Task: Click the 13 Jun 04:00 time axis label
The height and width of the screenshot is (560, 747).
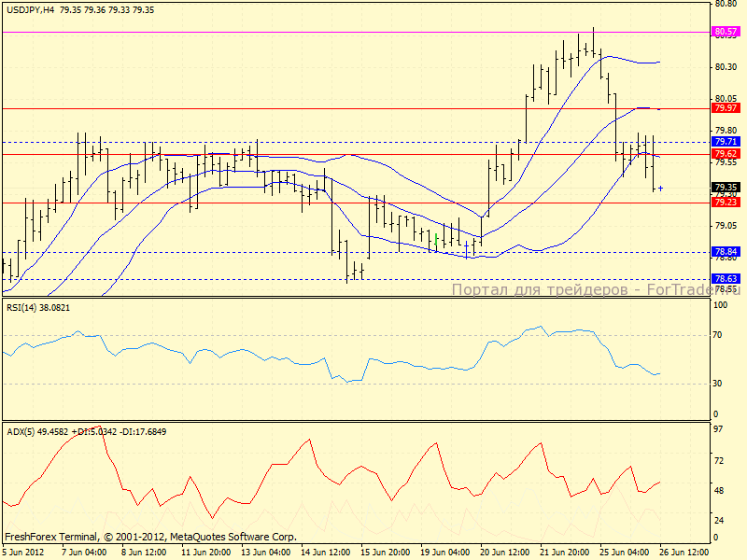Action: (x=266, y=553)
